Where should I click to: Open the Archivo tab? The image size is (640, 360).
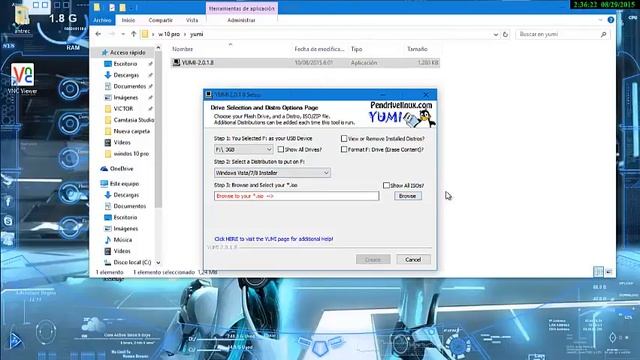pyautogui.click(x=102, y=20)
